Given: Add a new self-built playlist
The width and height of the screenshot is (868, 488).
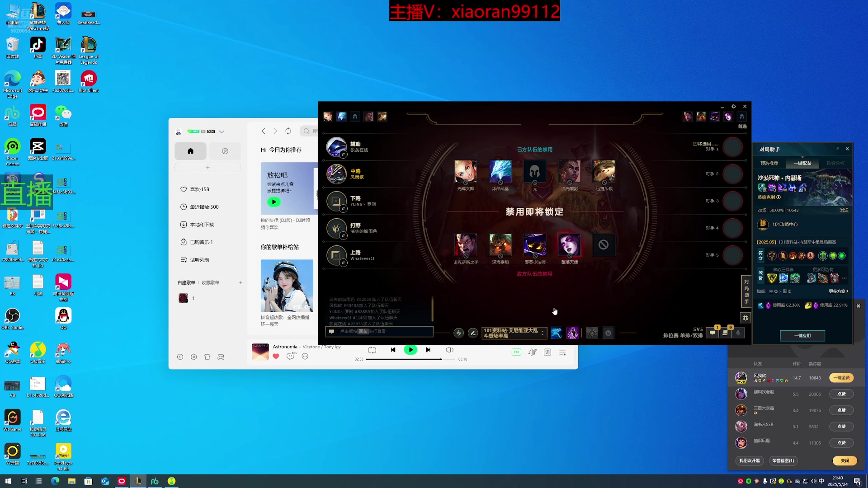Looking at the screenshot, I should pyautogui.click(x=241, y=282).
